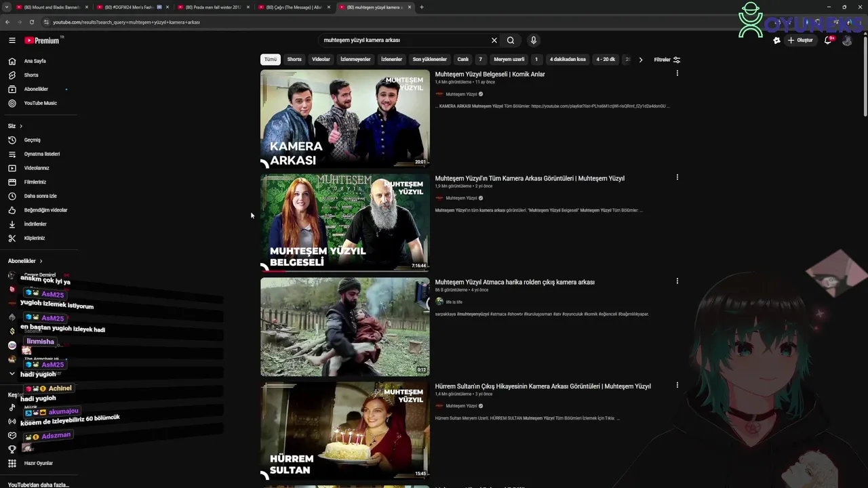Select the Videolar filter chip

[321, 60]
